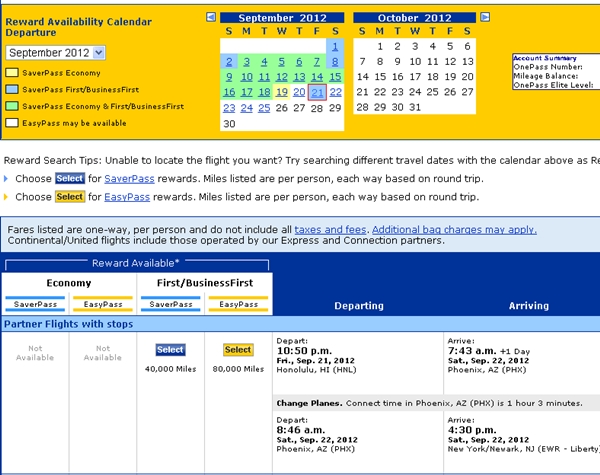Select September 11 in the calendar
This screenshot has height=475, width=600.
point(264,77)
